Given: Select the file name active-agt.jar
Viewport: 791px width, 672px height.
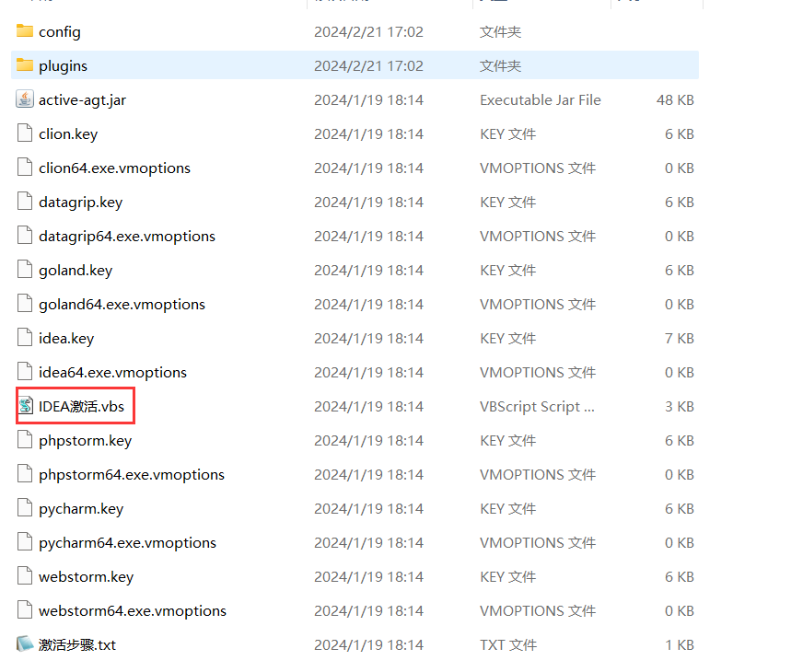Looking at the screenshot, I should pyautogui.click(x=82, y=100).
